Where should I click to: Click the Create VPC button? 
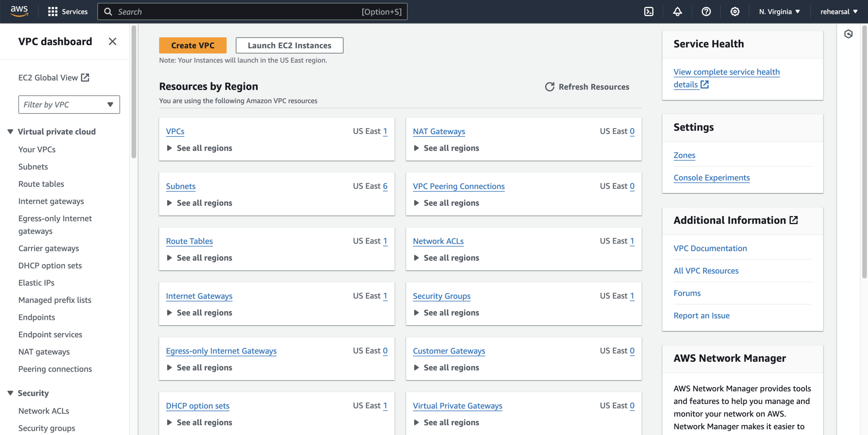tap(193, 46)
